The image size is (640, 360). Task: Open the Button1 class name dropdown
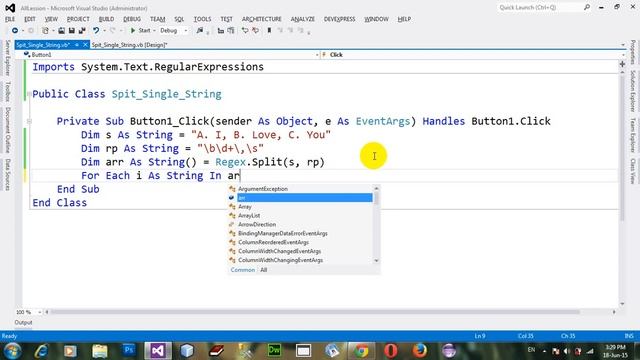[x=317, y=55]
